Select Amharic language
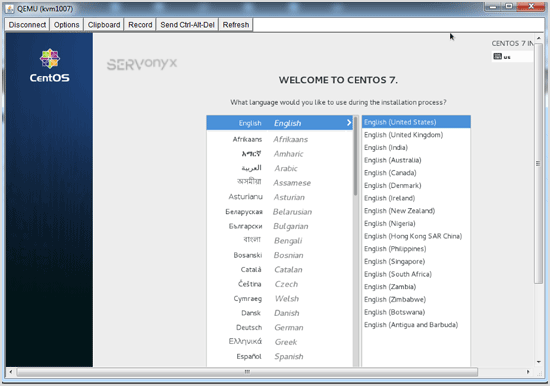 [x=280, y=154]
